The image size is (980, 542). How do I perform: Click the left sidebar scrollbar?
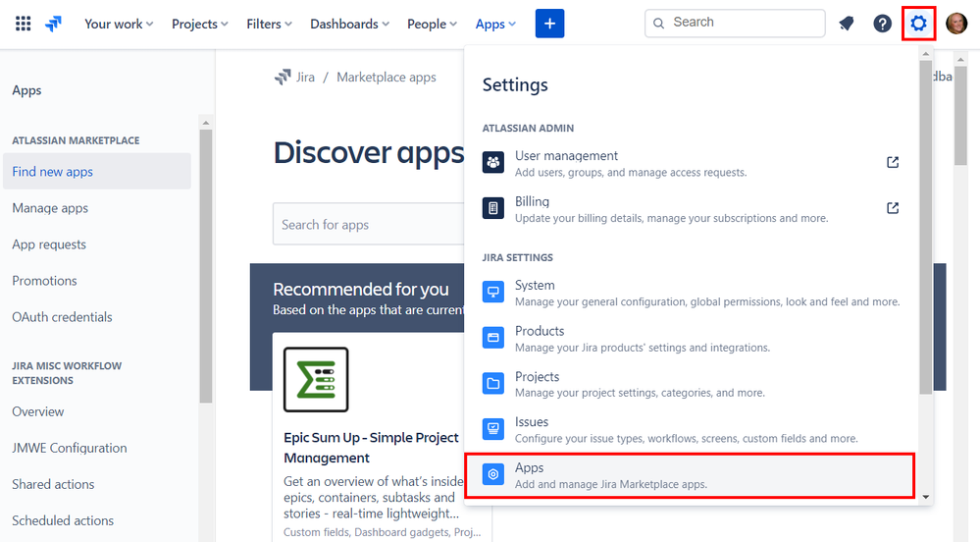206,266
